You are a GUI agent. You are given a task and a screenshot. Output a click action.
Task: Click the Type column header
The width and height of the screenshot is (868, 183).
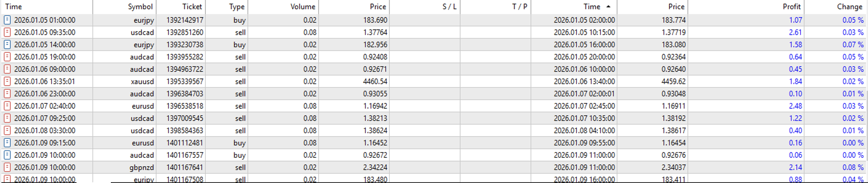point(236,7)
